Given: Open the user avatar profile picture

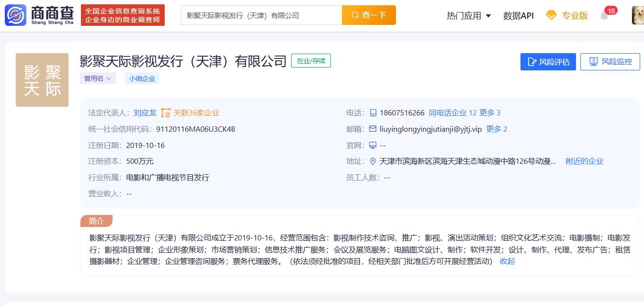Looking at the screenshot, I should point(638,15).
